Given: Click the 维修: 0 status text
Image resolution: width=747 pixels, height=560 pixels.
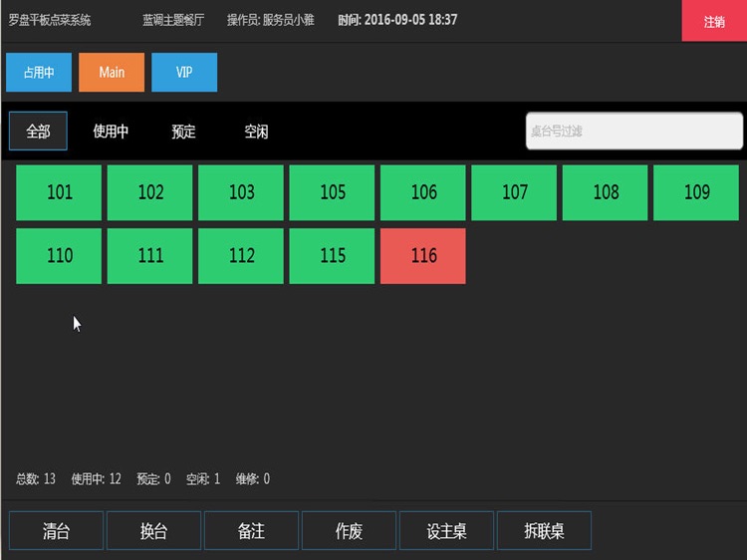Looking at the screenshot, I should pos(253,478).
